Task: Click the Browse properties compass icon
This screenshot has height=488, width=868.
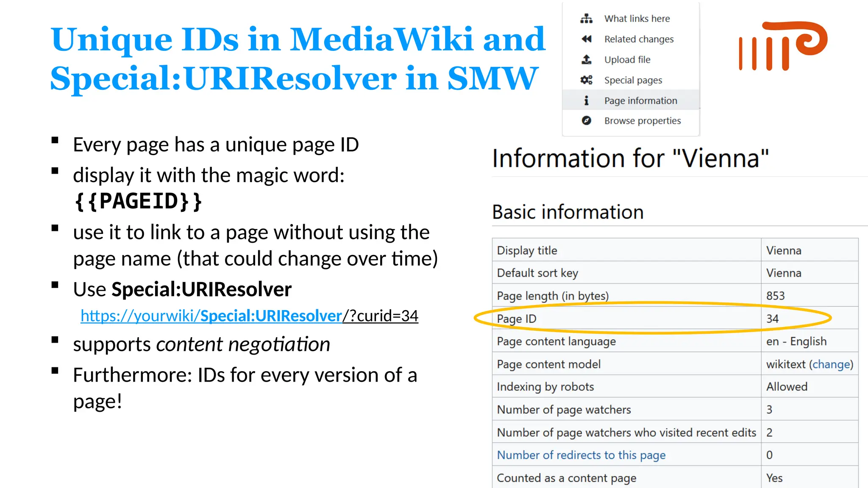Action: (587, 121)
